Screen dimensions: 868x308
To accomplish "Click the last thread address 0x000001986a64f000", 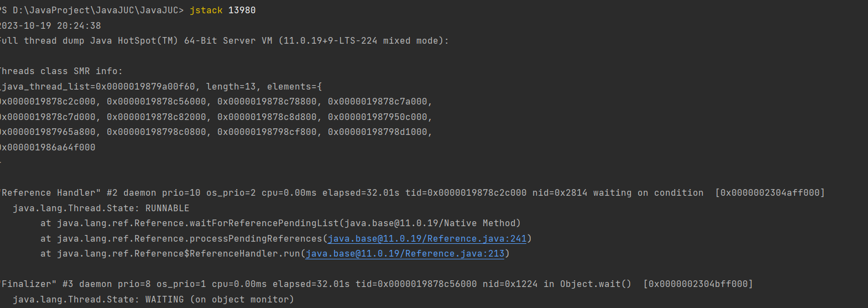I will 48,148.
